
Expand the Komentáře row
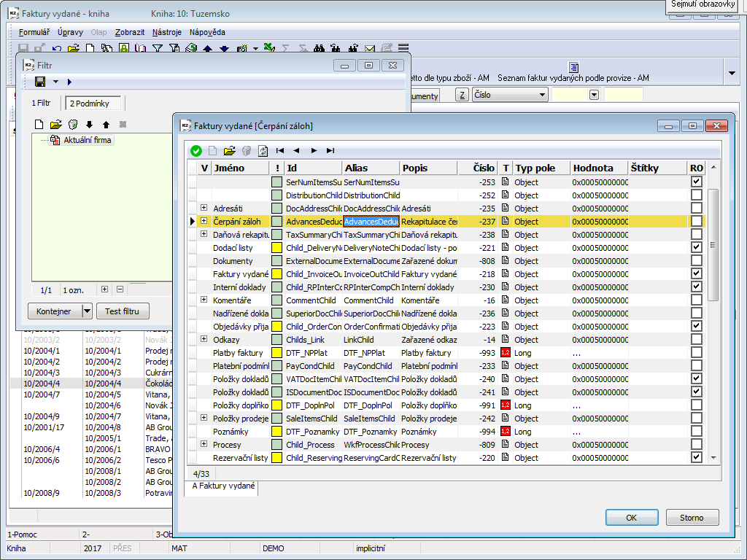(x=204, y=300)
